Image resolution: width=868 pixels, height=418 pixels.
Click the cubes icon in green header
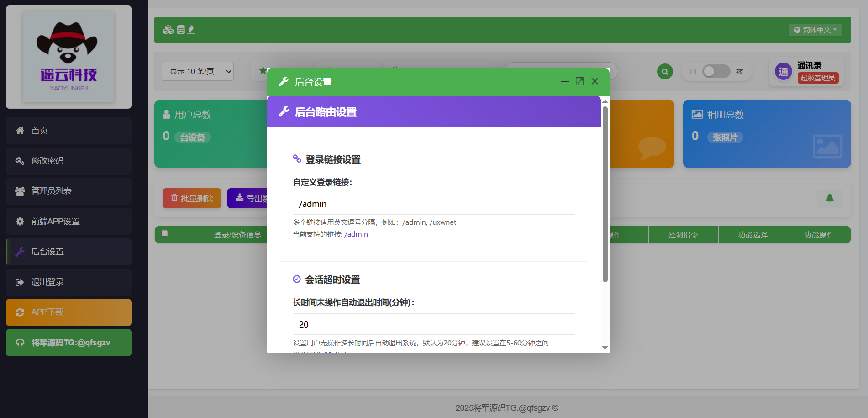click(x=168, y=30)
